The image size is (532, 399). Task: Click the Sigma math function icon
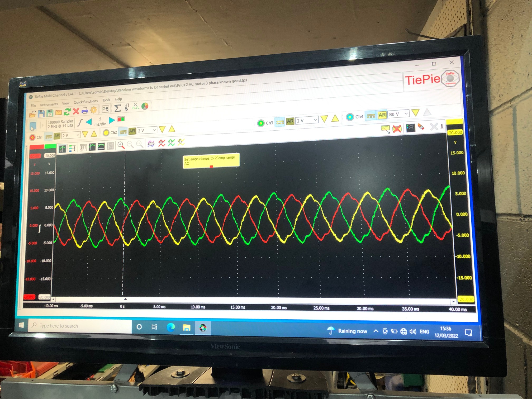(x=117, y=108)
